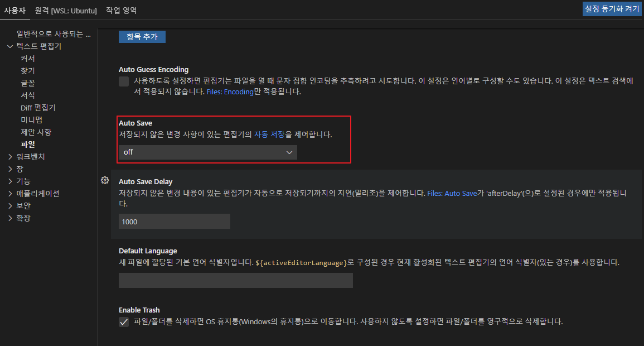The width and height of the screenshot is (644, 346).
Task: Click the 설정 동기화 켜기 button
Action: tap(612, 9)
